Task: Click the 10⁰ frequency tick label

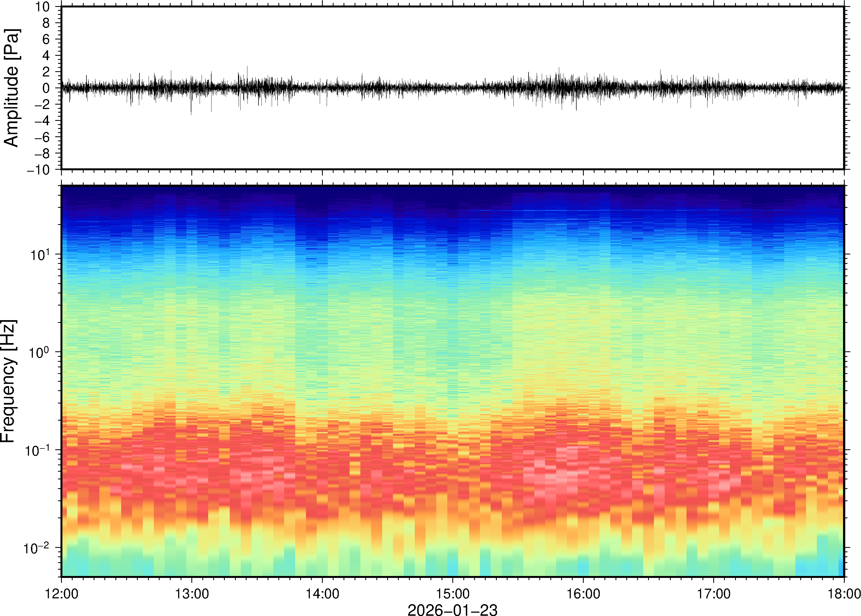Action: click(40, 352)
